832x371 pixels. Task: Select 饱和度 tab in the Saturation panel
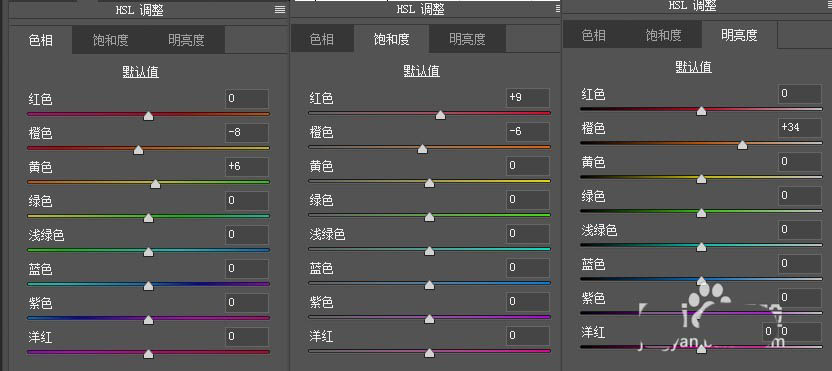(x=392, y=39)
